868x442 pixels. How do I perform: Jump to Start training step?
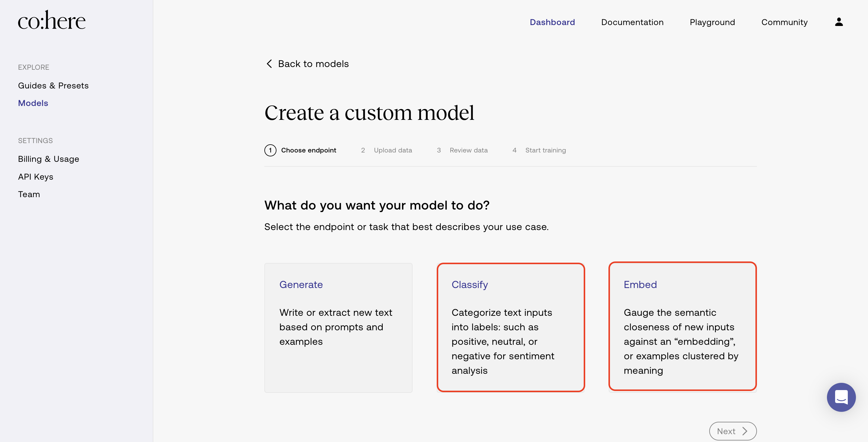[x=545, y=150]
